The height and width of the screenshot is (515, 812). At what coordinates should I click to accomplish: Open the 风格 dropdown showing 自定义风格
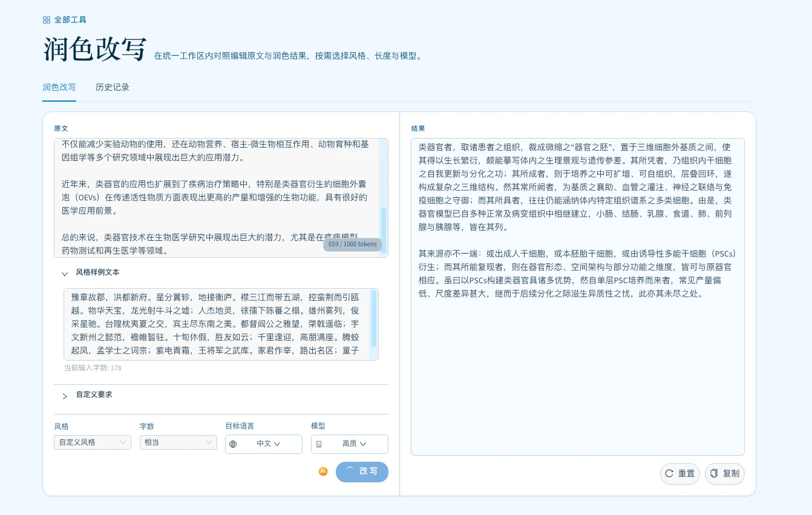pos(93,442)
